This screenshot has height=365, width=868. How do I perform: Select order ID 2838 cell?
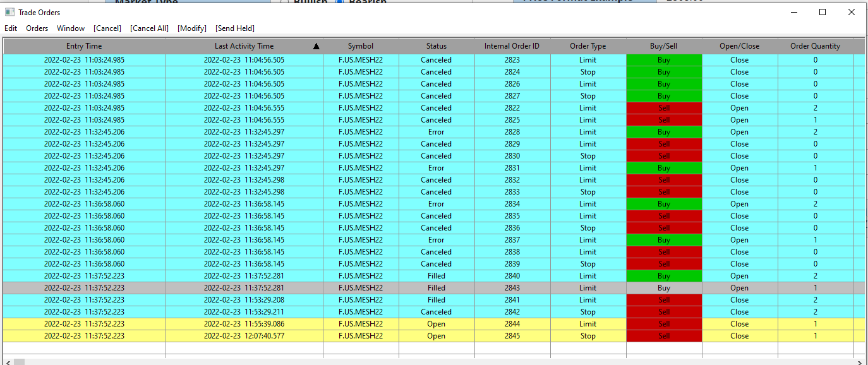512,252
